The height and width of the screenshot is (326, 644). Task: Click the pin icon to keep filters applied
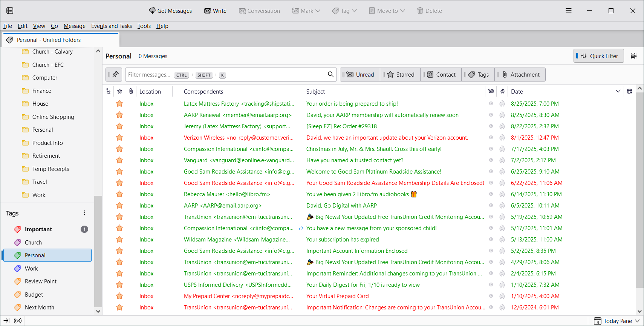pyautogui.click(x=114, y=74)
